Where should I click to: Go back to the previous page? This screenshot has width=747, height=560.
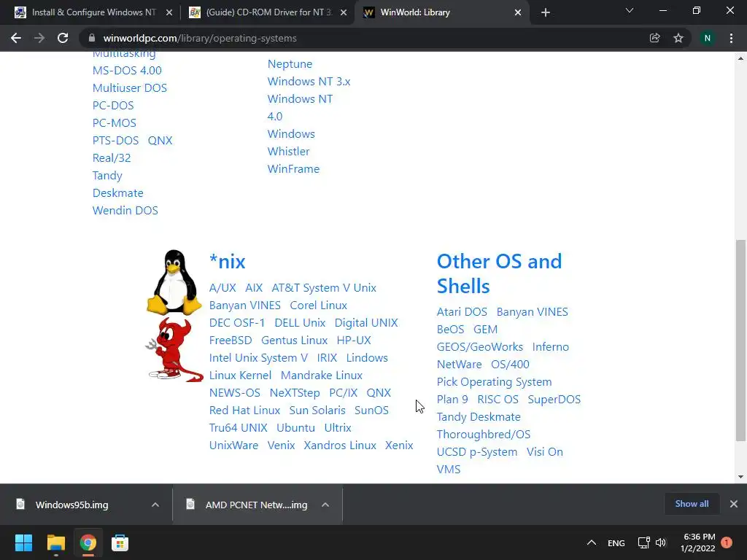coord(16,38)
